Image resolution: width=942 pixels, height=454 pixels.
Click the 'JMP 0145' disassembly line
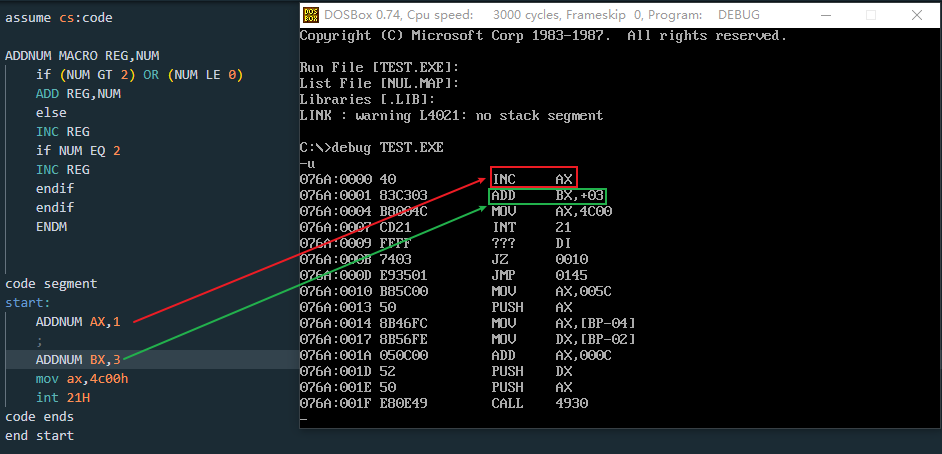click(540, 275)
